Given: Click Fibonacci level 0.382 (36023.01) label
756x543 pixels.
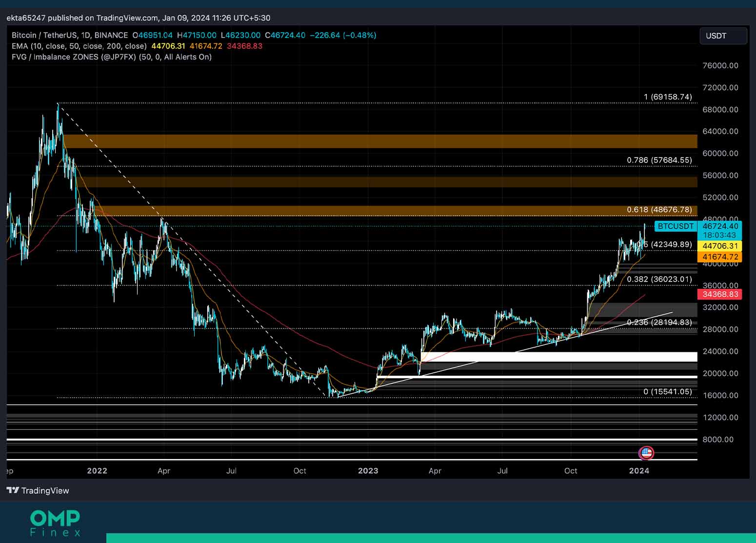Looking at the screenshot, I should [659, 279].
